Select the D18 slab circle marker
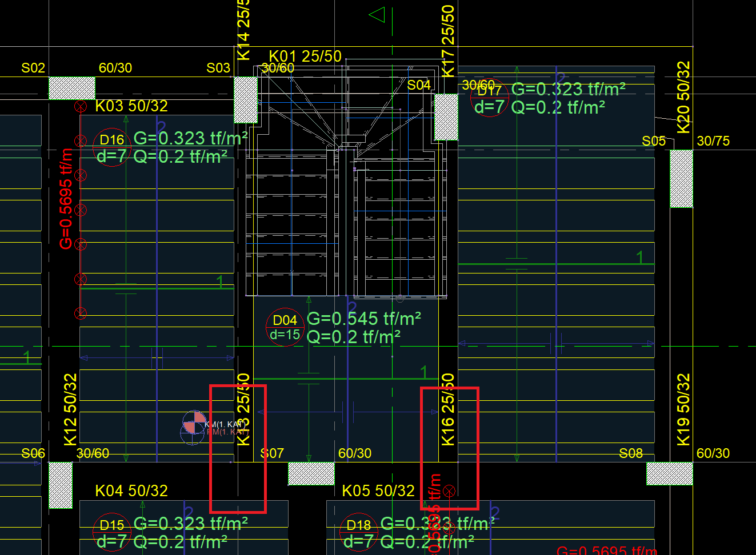756x555 pixels. (x=359, y=532)
